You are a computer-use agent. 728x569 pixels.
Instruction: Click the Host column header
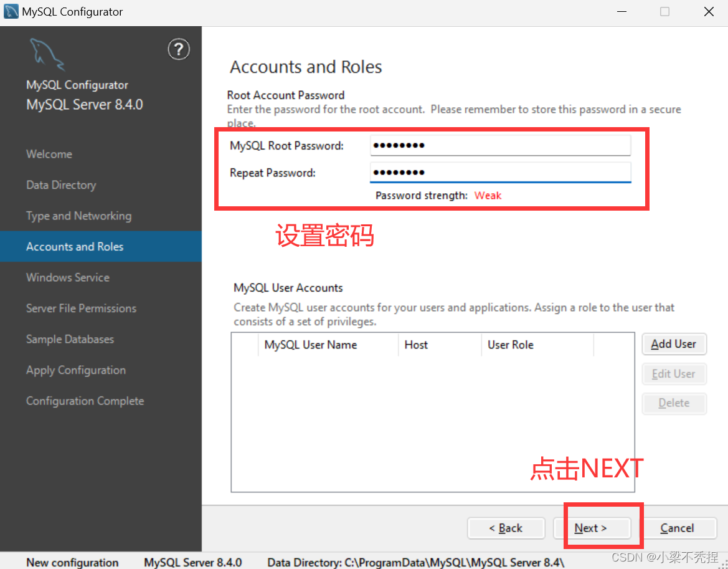pos(439,345)
